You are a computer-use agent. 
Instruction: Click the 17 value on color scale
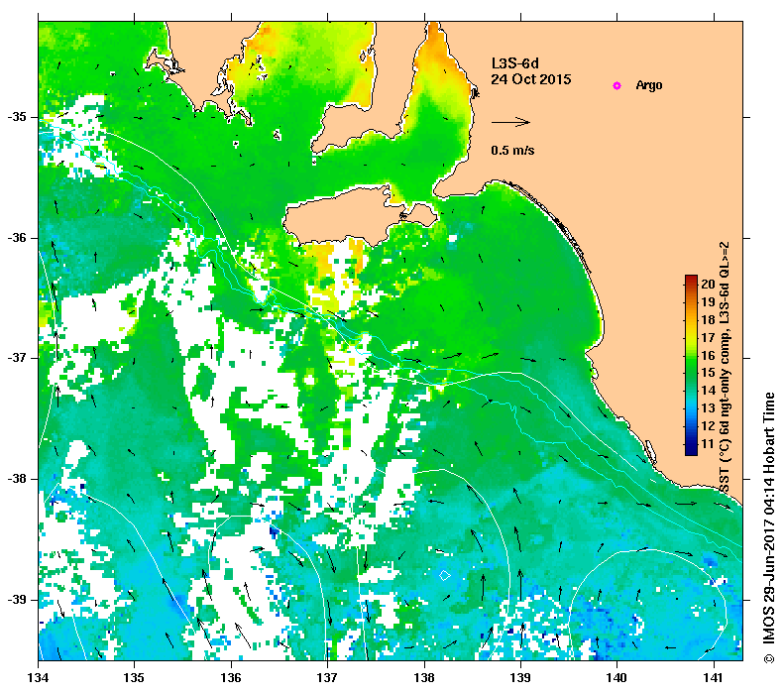click(x=708, y=337)
